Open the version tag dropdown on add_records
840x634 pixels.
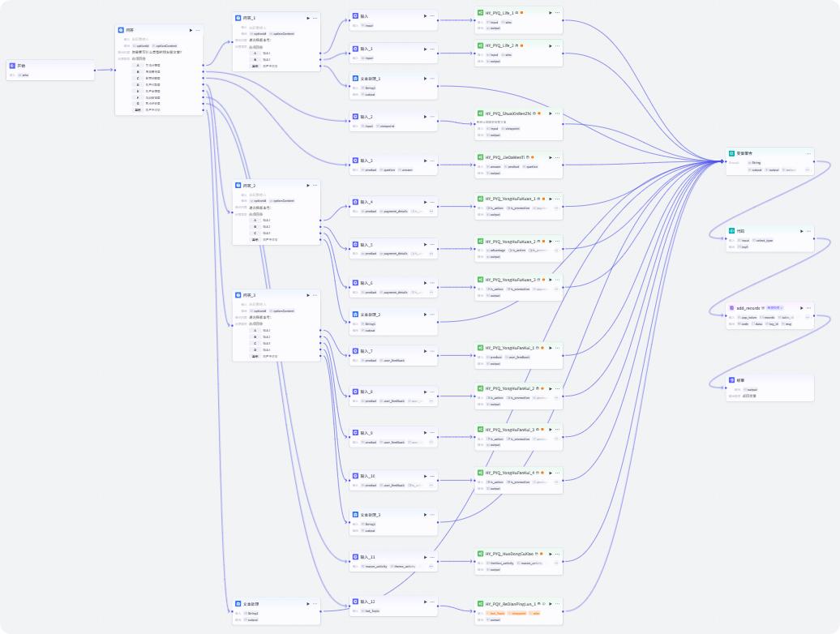[x=774, y=308]
